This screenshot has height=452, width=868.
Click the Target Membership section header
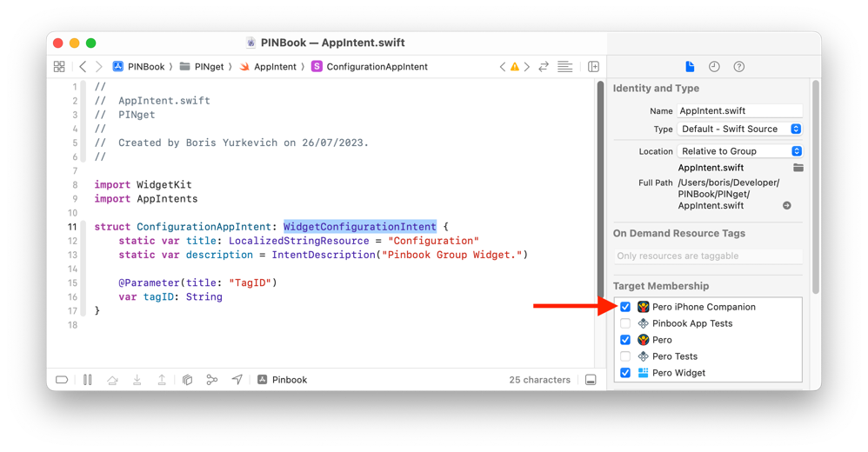661,286
